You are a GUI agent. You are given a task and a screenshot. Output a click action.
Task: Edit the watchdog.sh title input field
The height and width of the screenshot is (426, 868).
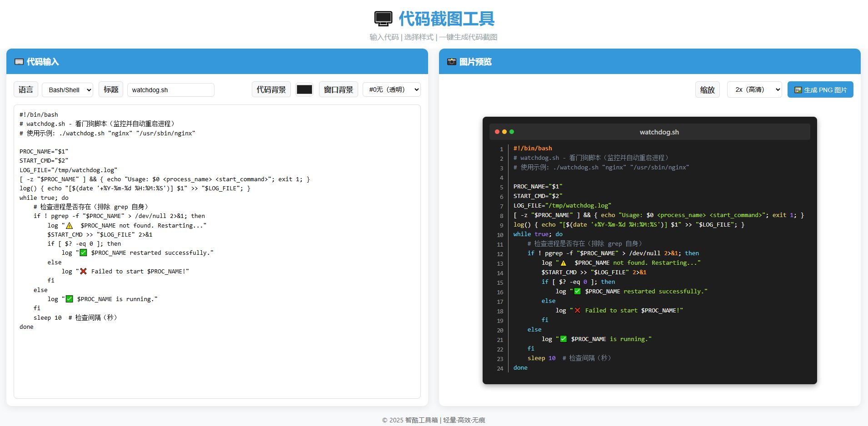tap(171, 90)
